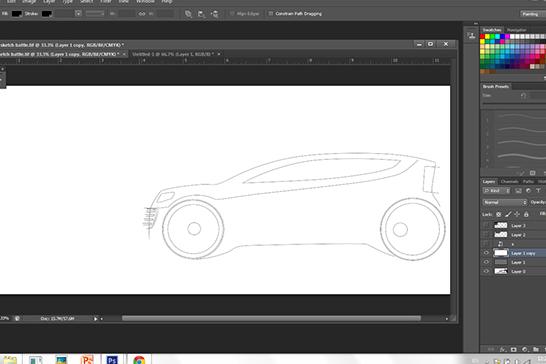The width and height of the screenshot is (546, 364).
Task: Show Layer 3 via its visibility box
Action: 486,226
